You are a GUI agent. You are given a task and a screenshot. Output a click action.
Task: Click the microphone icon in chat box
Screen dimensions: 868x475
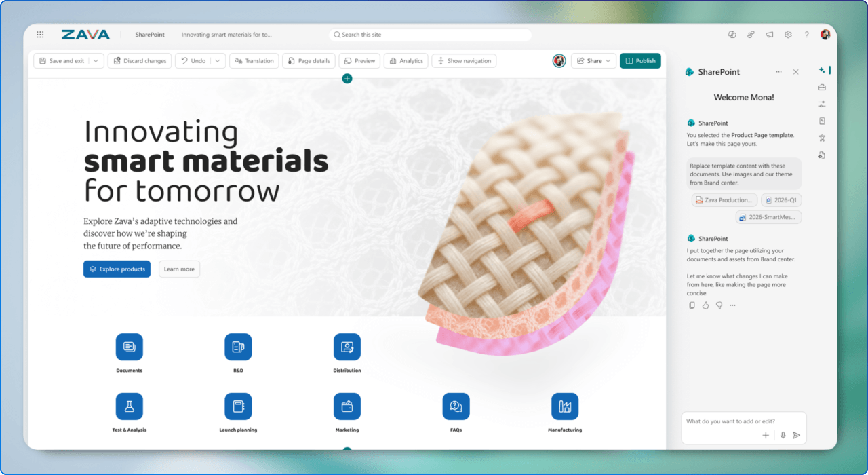click(x=783, y=435)
